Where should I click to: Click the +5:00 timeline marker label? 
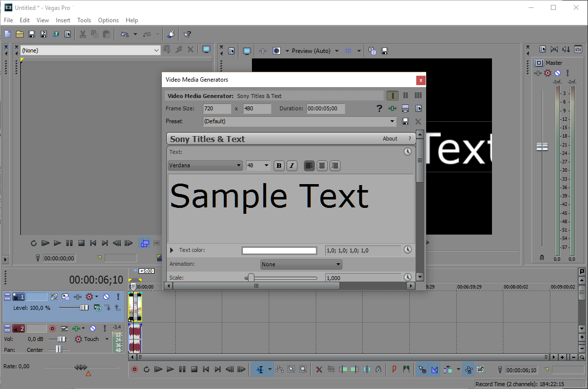(146, 271)
